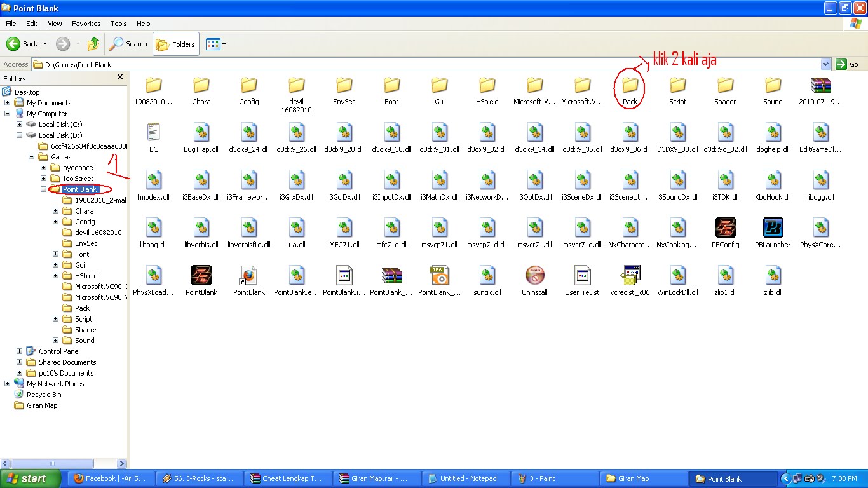Switch to the 3 - Paint taskbar button
Image resolution: width=868 pixels, height=488 pixels.
(555, 479)
